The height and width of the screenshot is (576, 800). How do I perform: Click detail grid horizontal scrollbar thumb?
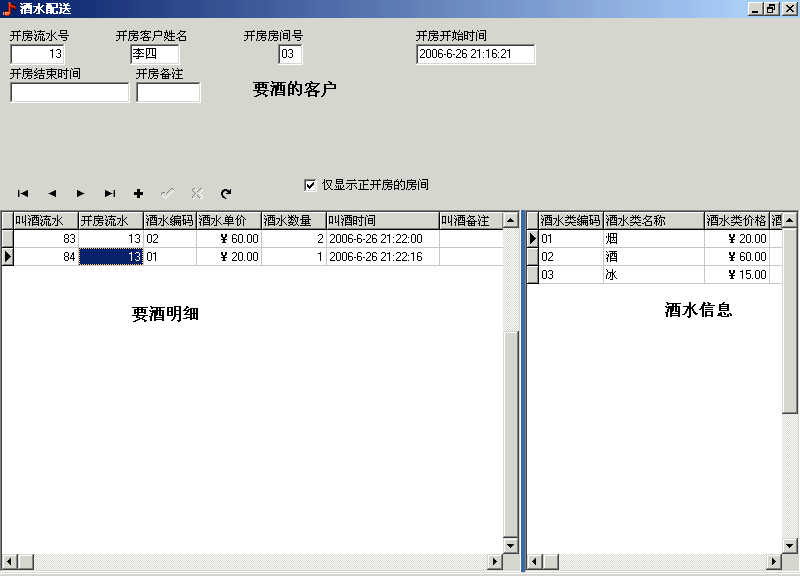tap(25, 562)
